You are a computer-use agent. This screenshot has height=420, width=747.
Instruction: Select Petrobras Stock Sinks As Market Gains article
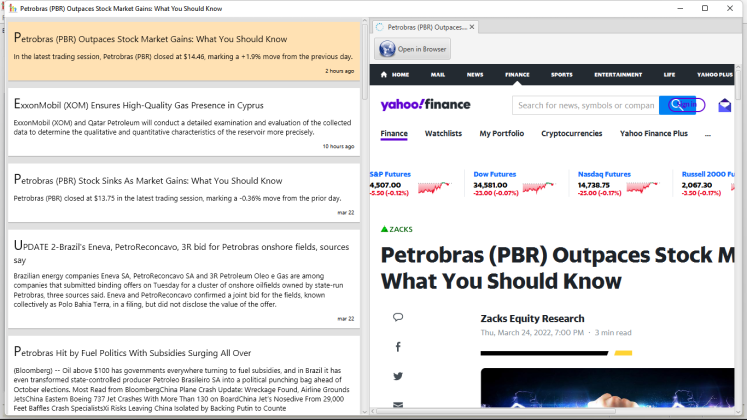click(184, 193)
